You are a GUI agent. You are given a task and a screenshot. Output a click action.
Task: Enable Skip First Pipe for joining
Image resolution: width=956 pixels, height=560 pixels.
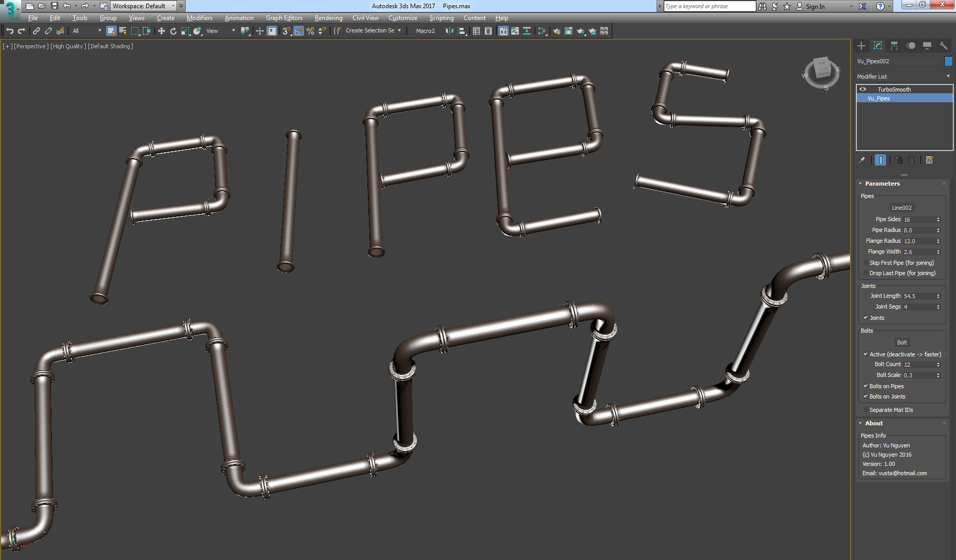click(865, 263)
